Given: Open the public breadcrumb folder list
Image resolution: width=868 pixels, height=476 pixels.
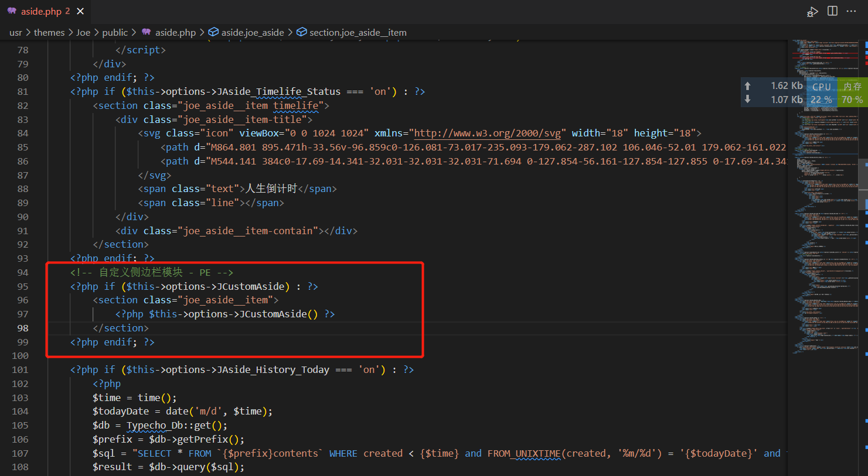Looking at the screenshot, I should [x=115, y=33].
